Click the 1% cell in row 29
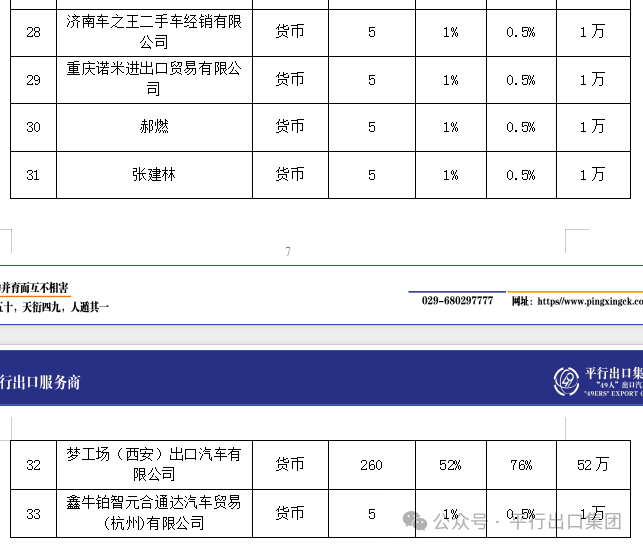The image size is (643, 548). tap(451, 80)
